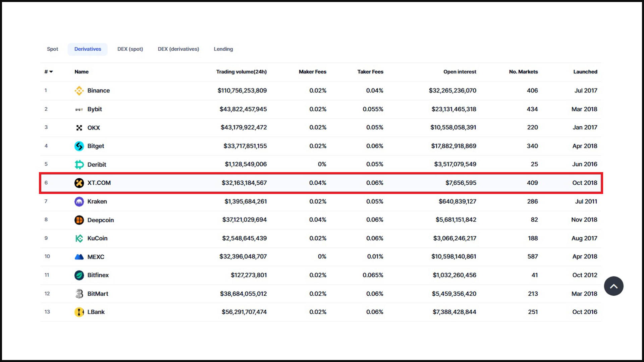Click the Lending tab

pos(223,49)
